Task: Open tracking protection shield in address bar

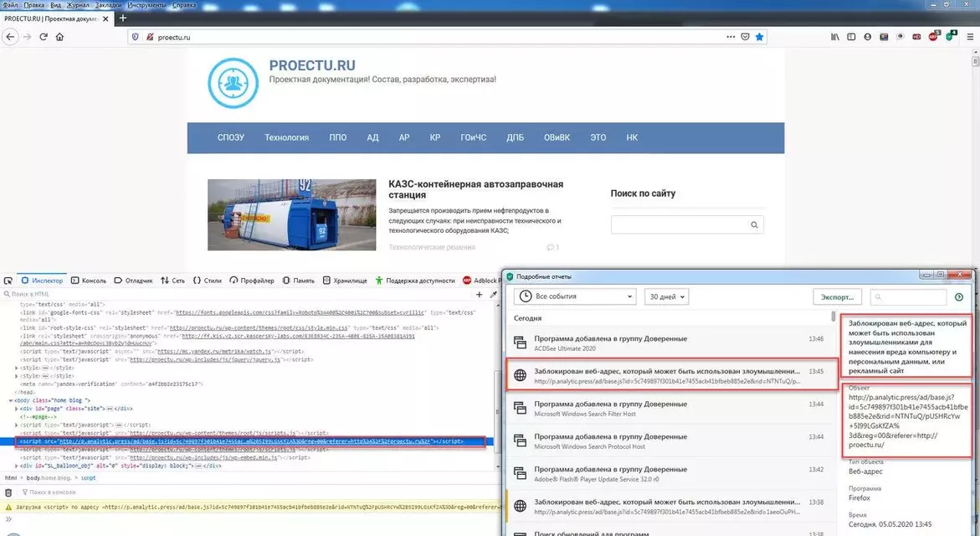Action: (135, 37)
